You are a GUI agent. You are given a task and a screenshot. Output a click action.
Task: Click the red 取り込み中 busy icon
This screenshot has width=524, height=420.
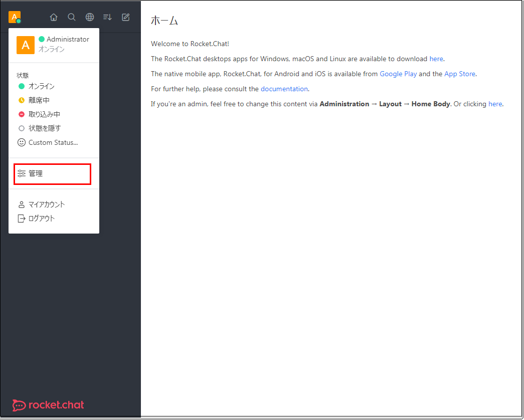22,114
